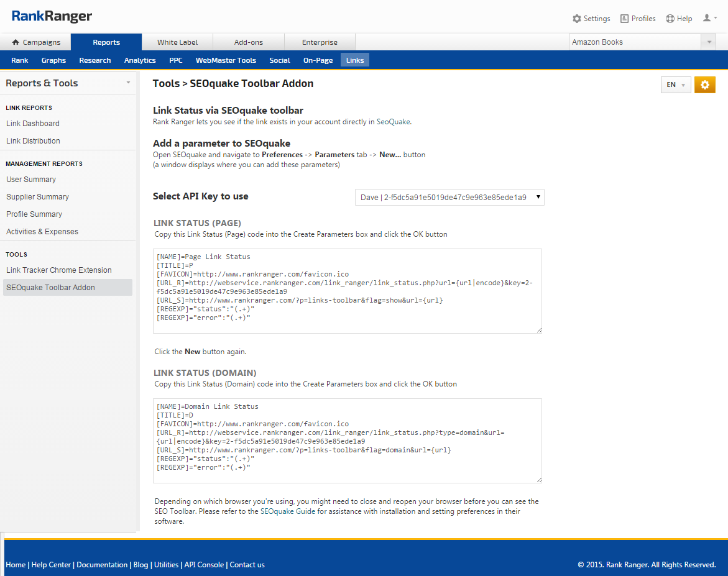Expand the Amazon Books campaign dropdown
Viewport: 728px width, 576px height.
[x=709, y=42]
